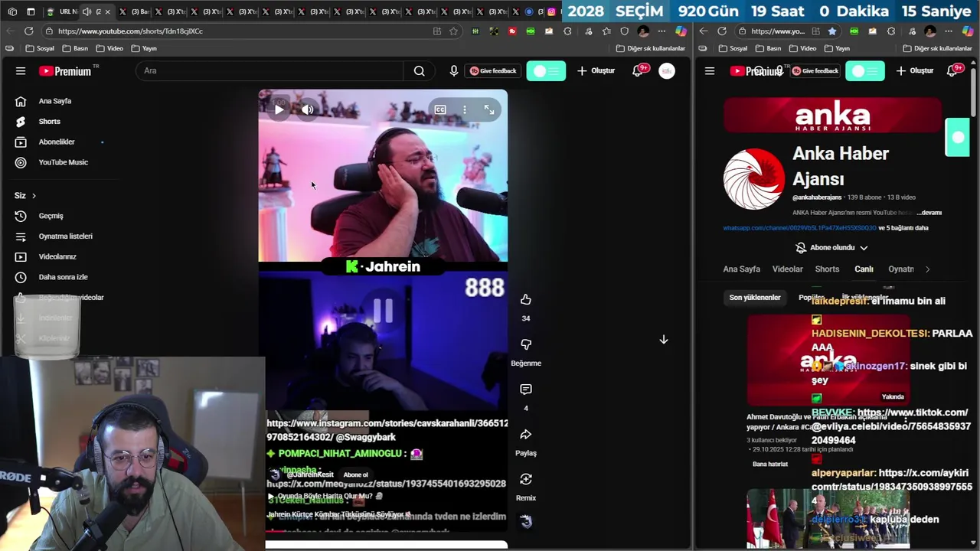Like the Short with 34 likes
980x551 pixels.
click(x=526, y=299)
